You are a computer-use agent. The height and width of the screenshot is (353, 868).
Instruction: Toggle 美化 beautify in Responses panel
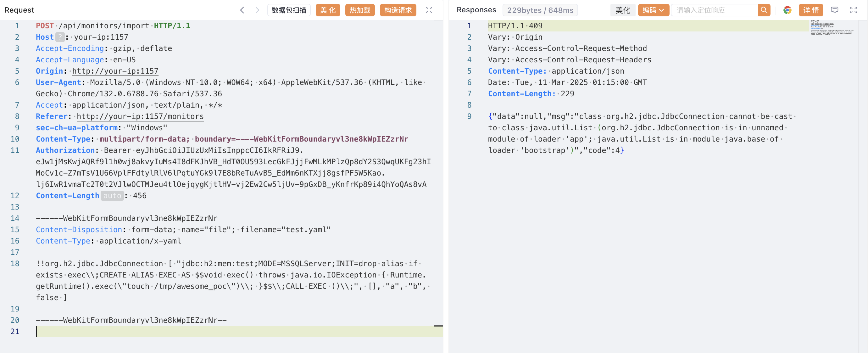(622, 10)
